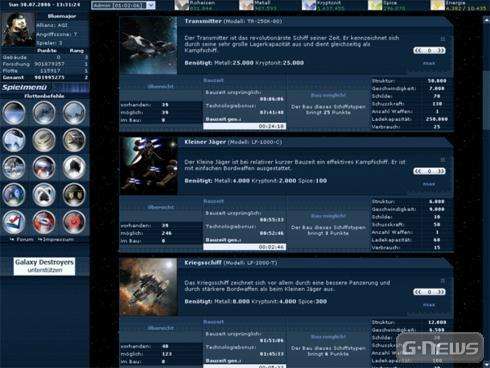This screenshot has width=490, height=368.
Task: Click Kleiner Jäger total build time bar
Action: pyautogui.click(x=245, y=247)
